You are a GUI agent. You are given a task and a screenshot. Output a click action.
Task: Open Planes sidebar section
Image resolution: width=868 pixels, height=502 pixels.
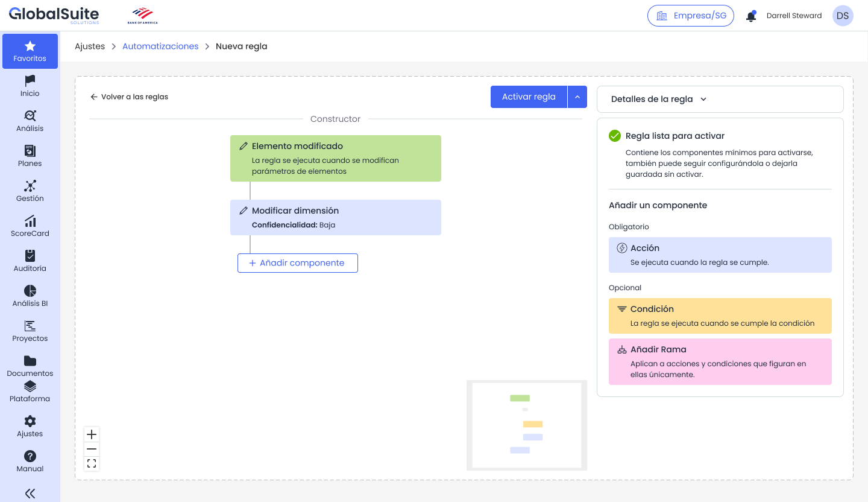pos(30,156)
